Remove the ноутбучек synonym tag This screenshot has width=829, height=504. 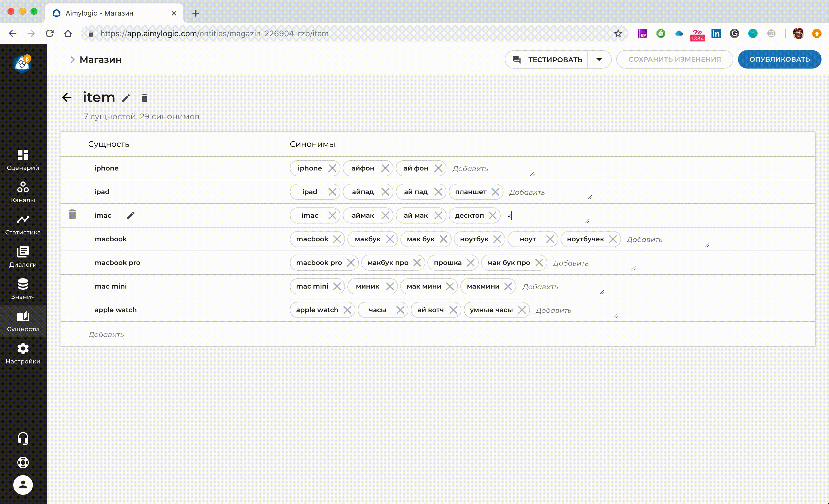(613, 239)
